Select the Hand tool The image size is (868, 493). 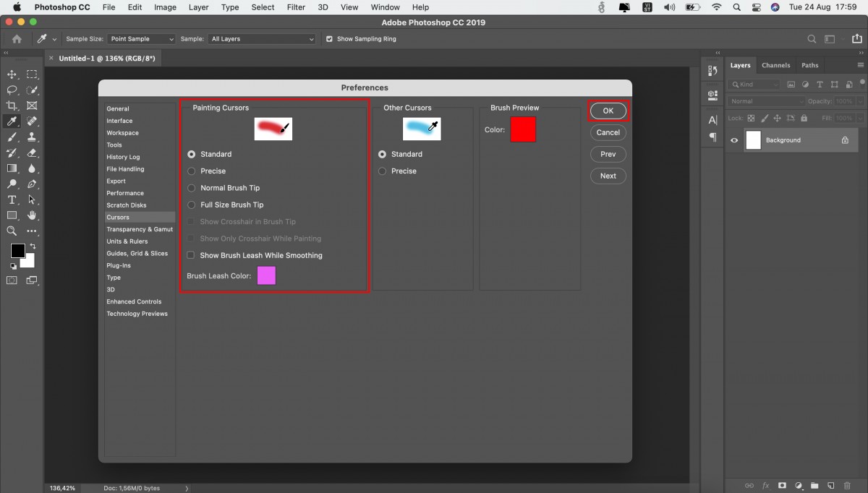(32, 215)
